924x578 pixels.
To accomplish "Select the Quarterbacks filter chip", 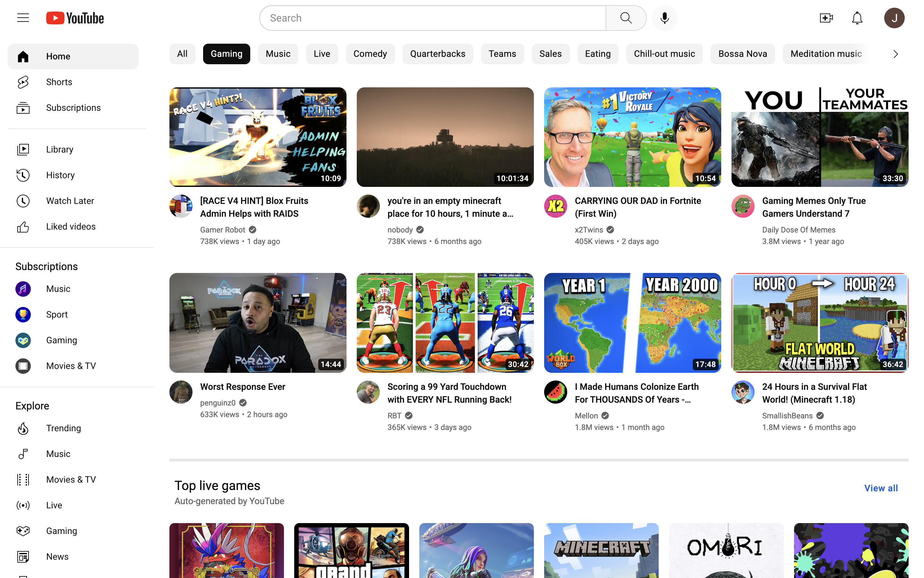I will (438, 54).
